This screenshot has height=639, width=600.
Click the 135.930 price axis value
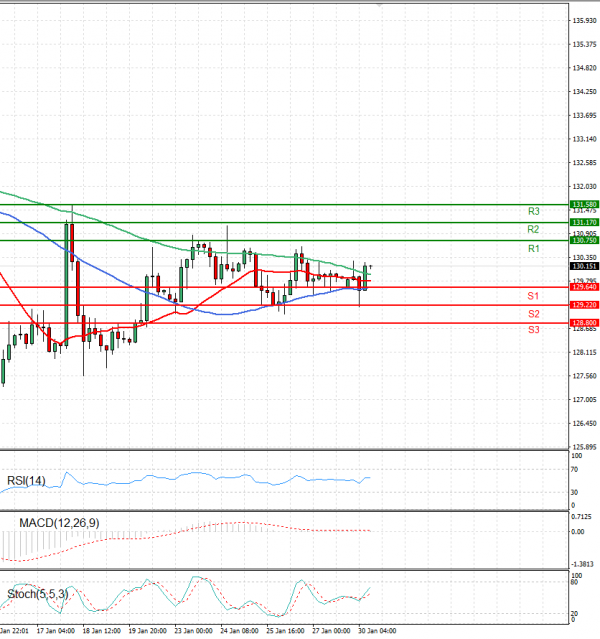click(585, 20)
